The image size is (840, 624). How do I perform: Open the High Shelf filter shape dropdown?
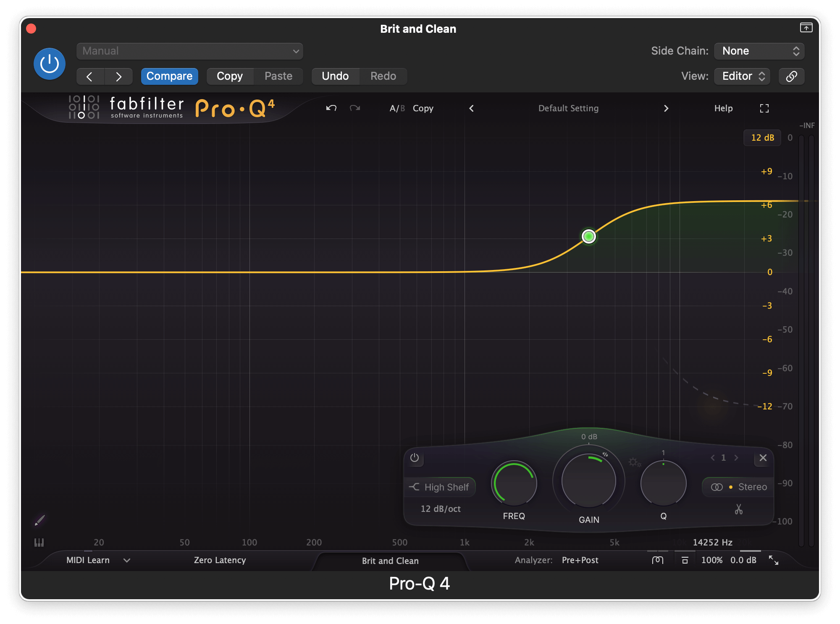tap(440, 487)
